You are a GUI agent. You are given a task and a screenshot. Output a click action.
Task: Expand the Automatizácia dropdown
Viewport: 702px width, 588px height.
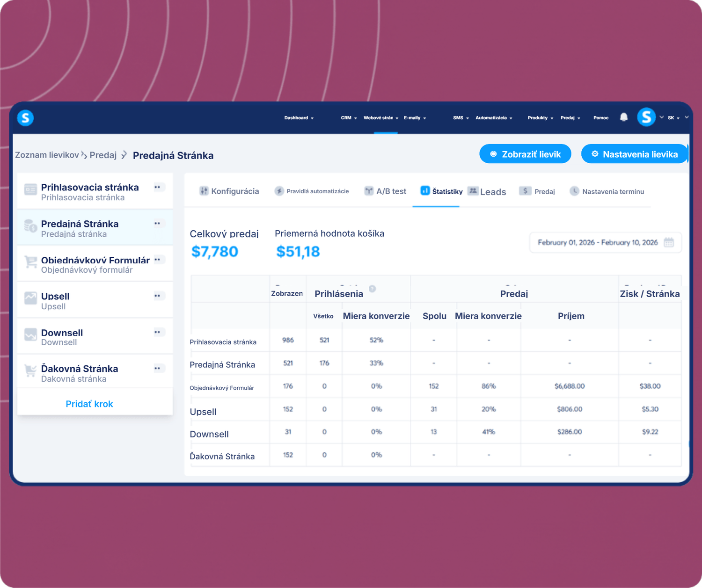494,118
